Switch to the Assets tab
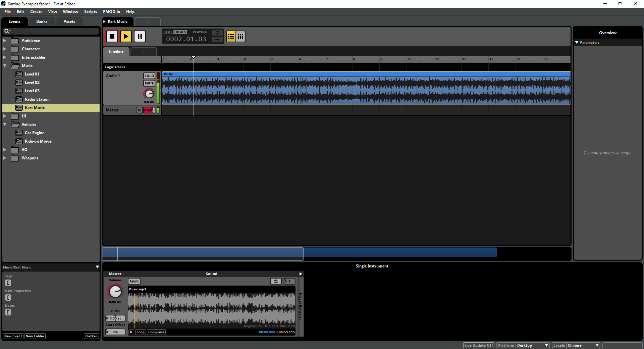Screen dimensions: 644x349 click(69, 21)
